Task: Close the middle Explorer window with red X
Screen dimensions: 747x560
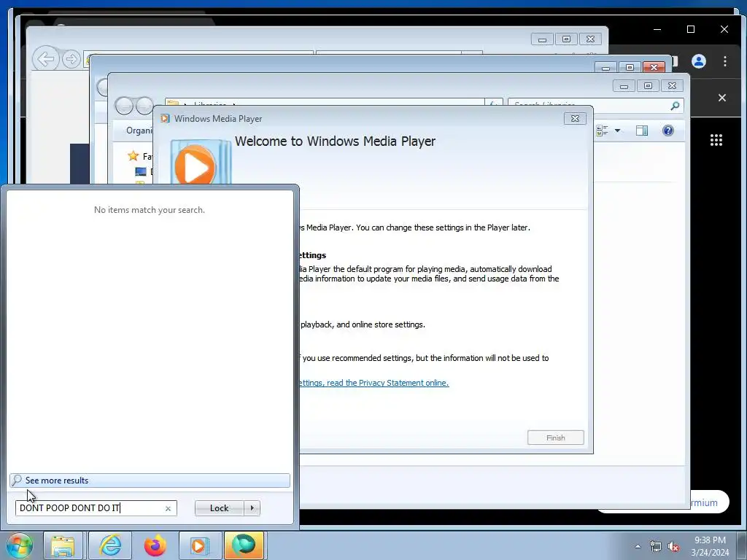Action: pyautogui.click(x=654, y=68)
